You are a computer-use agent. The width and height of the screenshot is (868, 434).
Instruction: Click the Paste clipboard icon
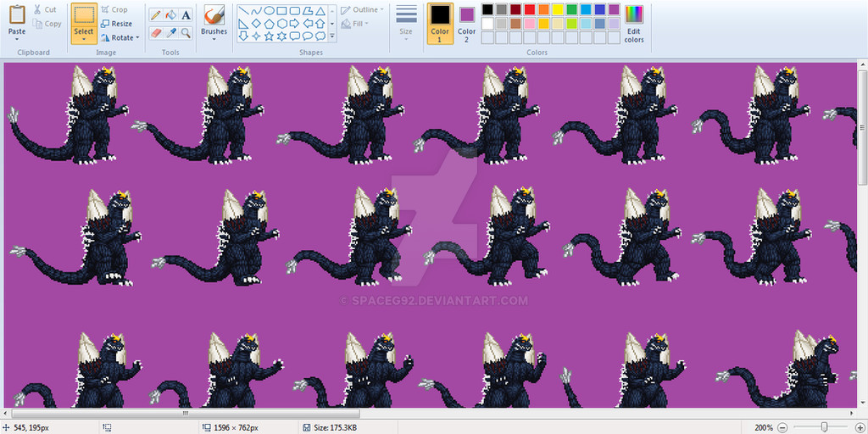[x=17, y=14]
